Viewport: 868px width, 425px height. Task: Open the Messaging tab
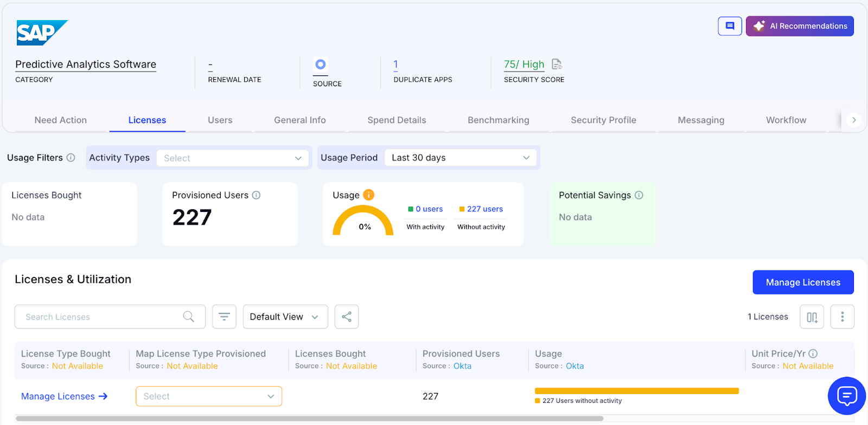pyautogui.click(x=701, y=120)
